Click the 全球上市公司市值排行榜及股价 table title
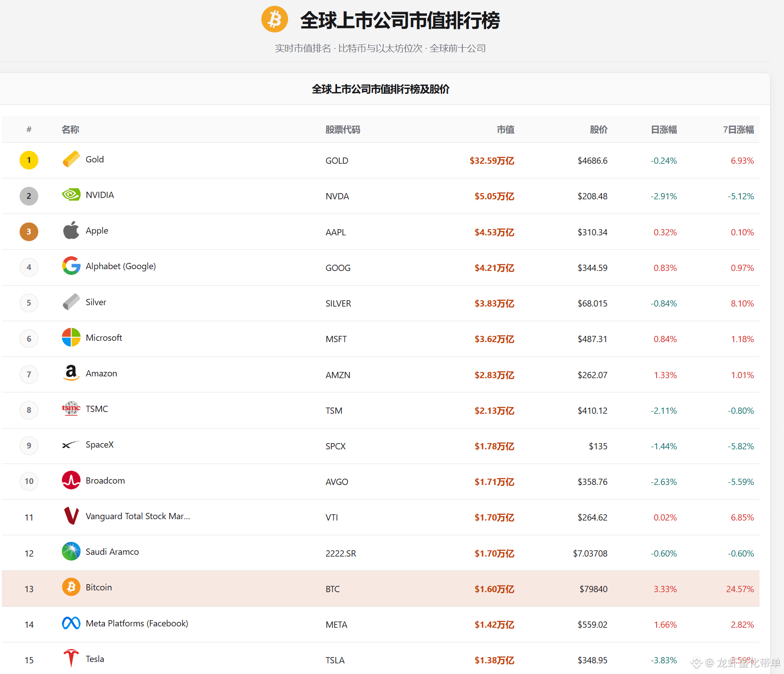 coord(381,89)
